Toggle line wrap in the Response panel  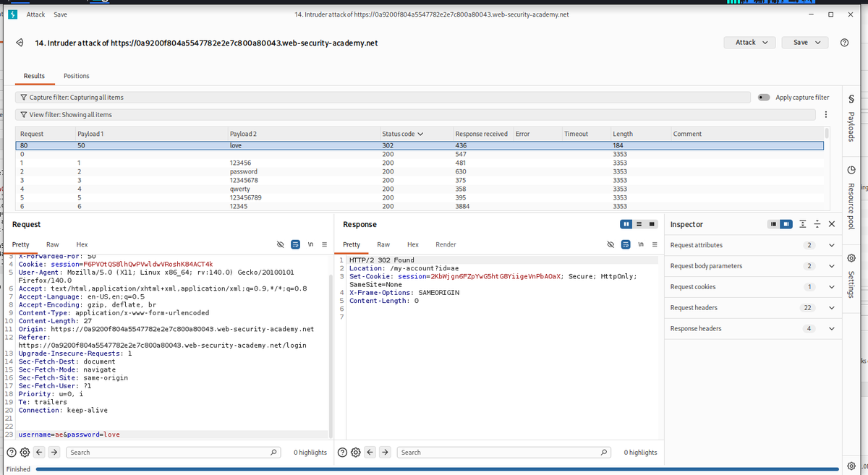[626, 244]
